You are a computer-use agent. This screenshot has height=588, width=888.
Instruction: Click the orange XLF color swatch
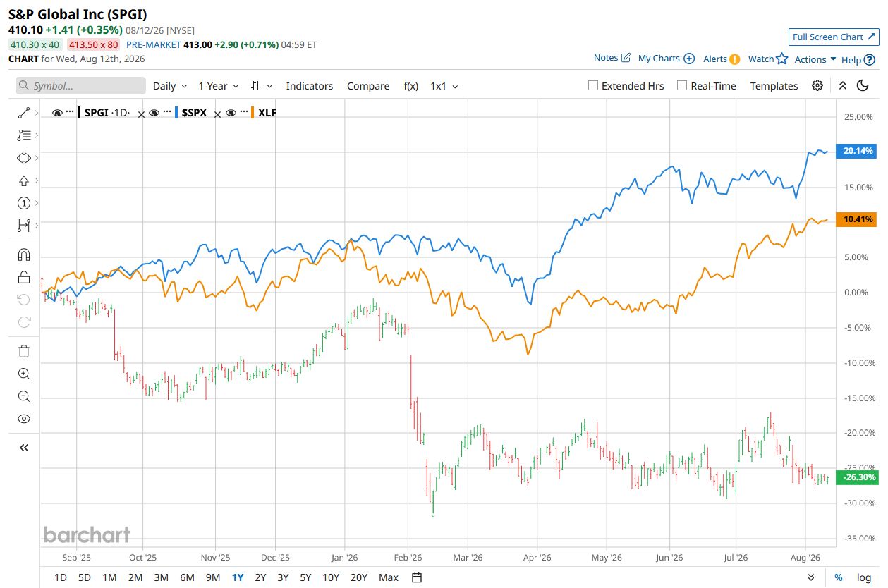coord(253,112)
